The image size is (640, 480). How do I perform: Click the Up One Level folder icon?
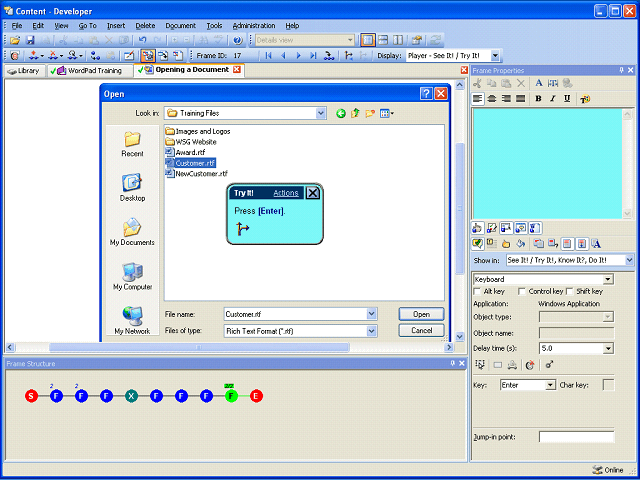[355, 113]
